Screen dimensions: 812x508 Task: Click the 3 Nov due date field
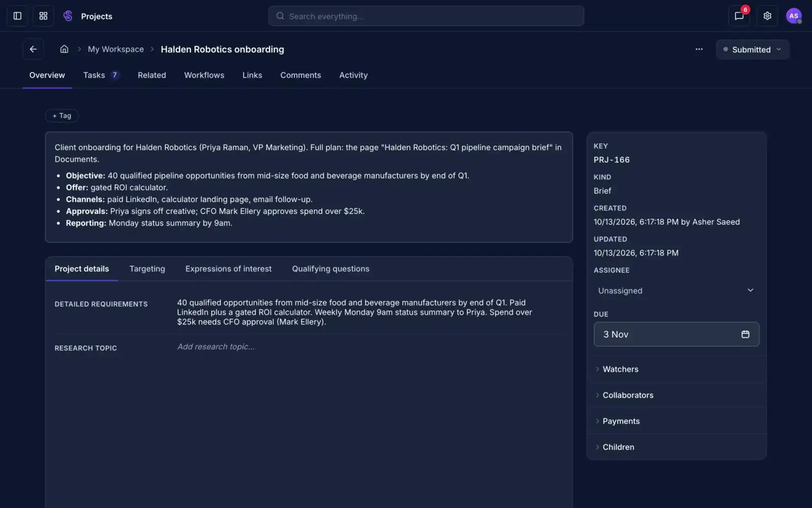[676, 334]
